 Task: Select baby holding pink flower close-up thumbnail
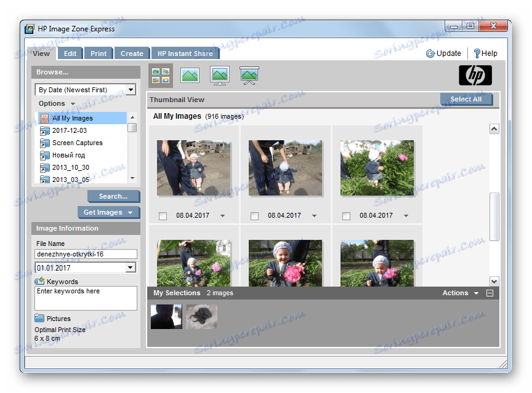(x=285, y=263)
